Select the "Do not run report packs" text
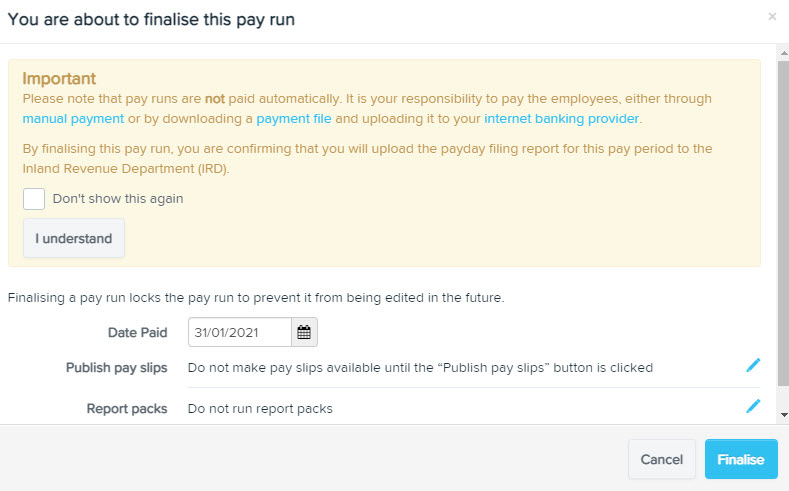The width and height of the screenshot is (789, 491). [260, 408]
